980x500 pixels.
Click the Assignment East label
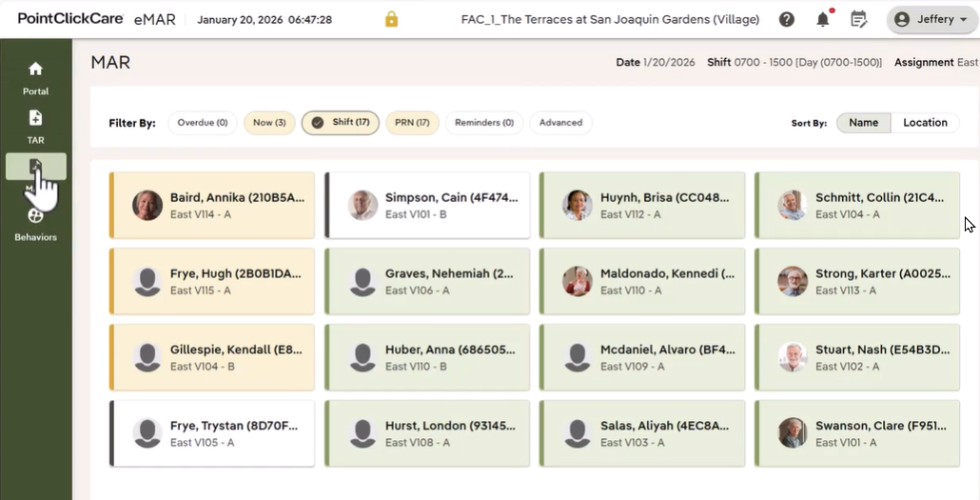coord(935,63)
